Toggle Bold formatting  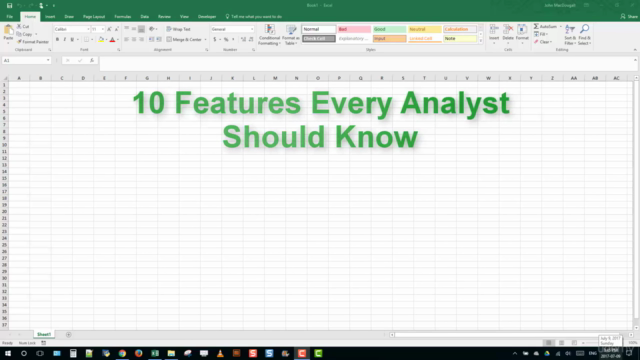click(x=58, y=40)
